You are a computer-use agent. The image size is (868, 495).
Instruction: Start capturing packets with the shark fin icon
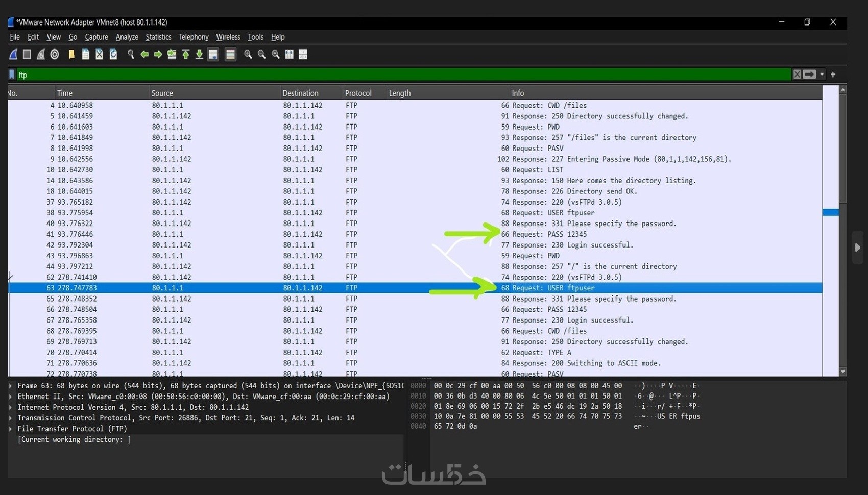click(x=13, y=54)
